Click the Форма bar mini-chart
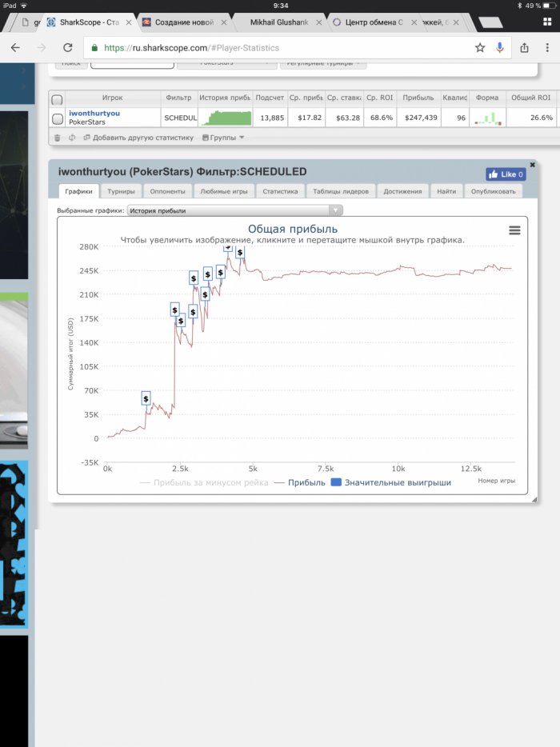560x747 pixels. [487, 118]
